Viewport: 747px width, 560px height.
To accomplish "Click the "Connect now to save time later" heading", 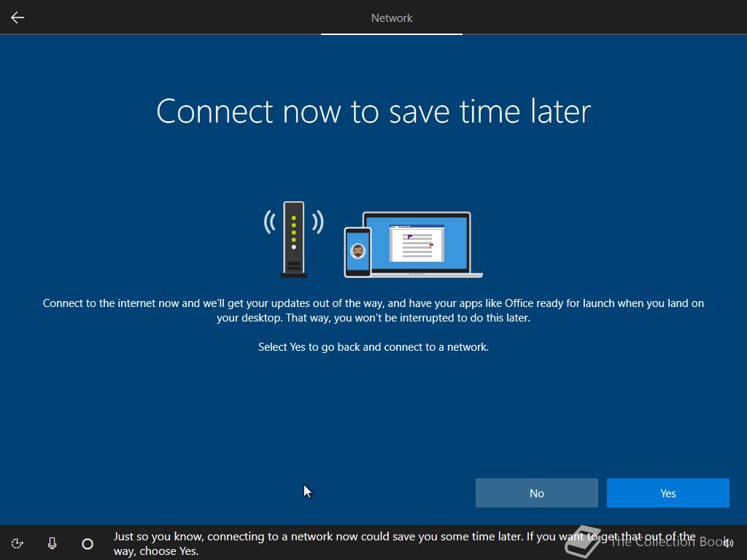I will click(x=373, y=112).
